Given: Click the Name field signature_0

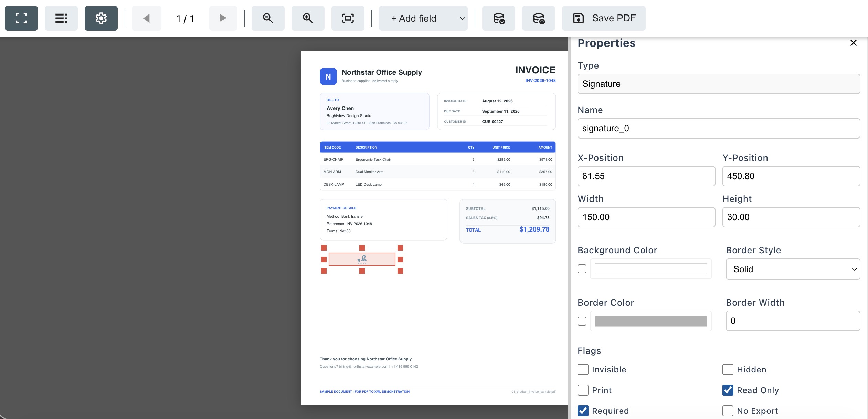Looking at the screenshot, I should tap(719, 129).
